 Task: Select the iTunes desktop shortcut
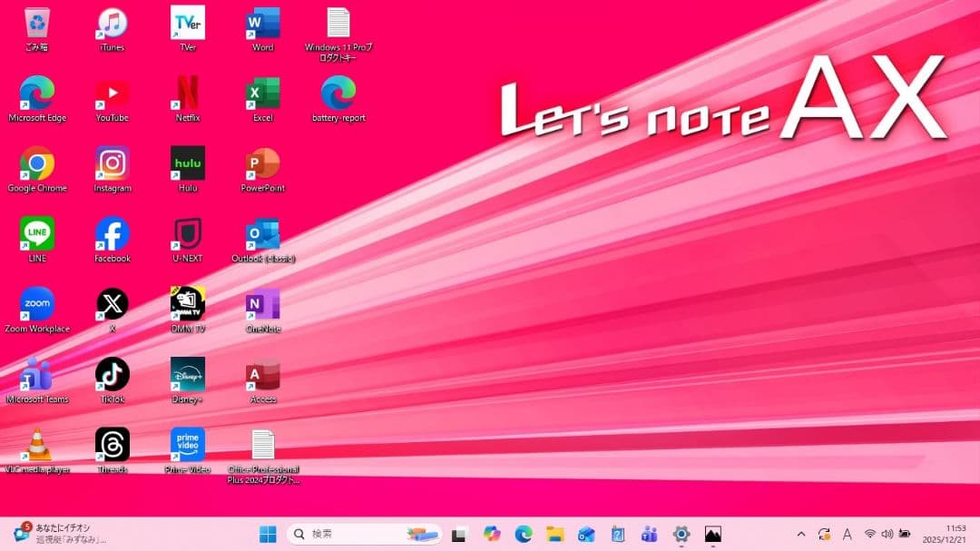pos(113,24)
